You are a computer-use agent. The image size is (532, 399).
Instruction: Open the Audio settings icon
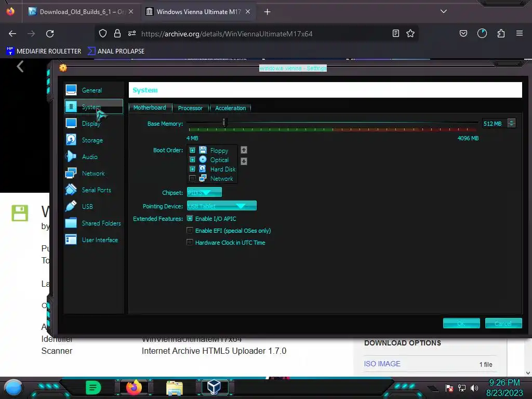71,156
